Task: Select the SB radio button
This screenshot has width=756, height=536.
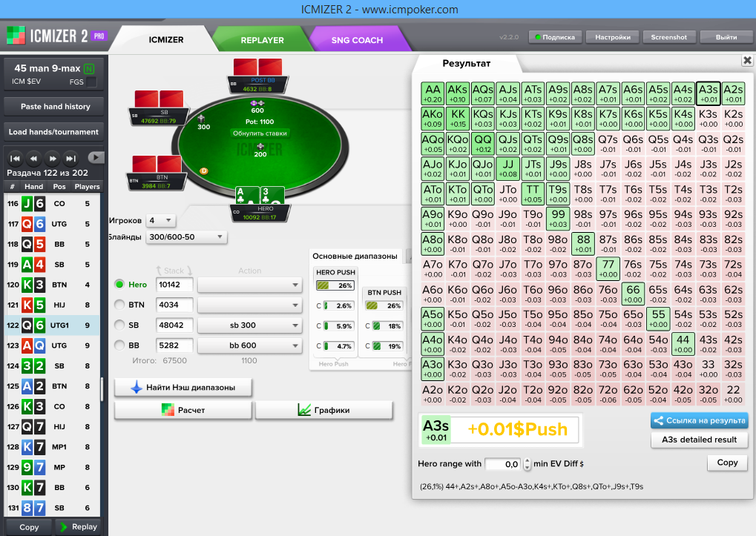Action: click(119, 325)
